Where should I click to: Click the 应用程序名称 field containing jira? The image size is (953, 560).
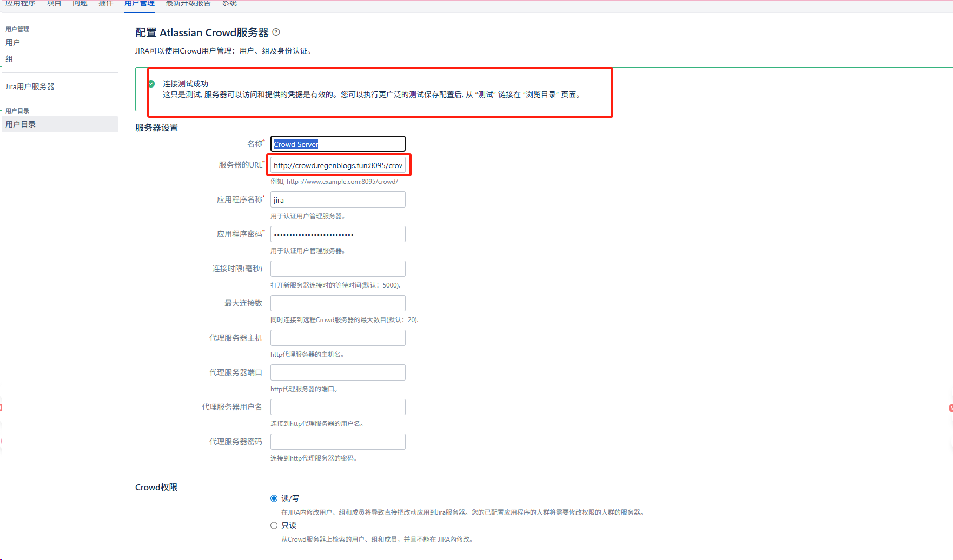pos(338,199)
